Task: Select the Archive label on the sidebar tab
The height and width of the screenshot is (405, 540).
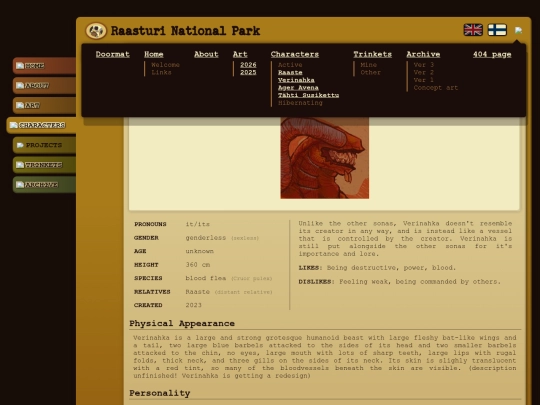Action: tap(41, 185)
